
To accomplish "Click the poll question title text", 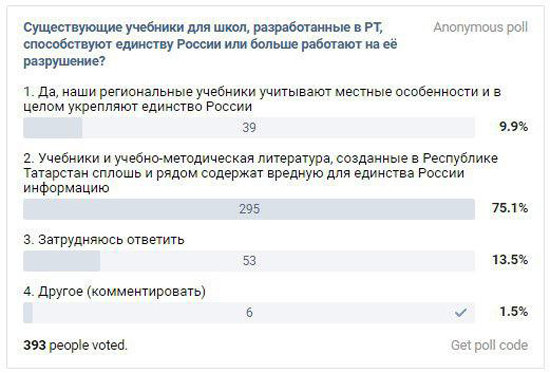I will [x=210, y=44].
